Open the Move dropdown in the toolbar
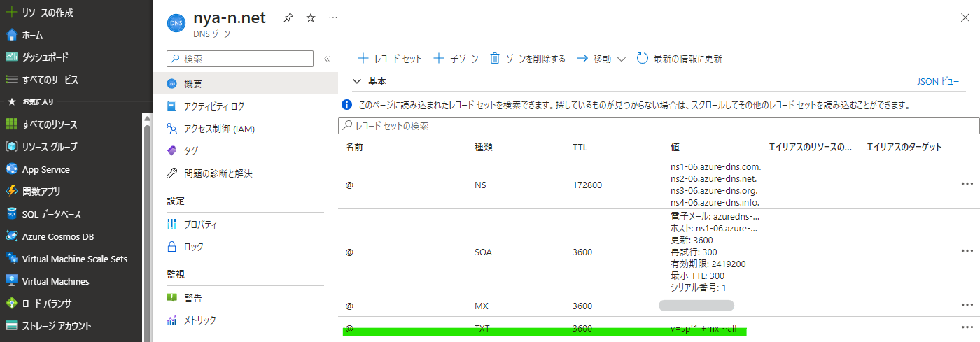Image resolution: width=980 pixels, height=342 pixels. pyautogui.click(x=601, y=59)
